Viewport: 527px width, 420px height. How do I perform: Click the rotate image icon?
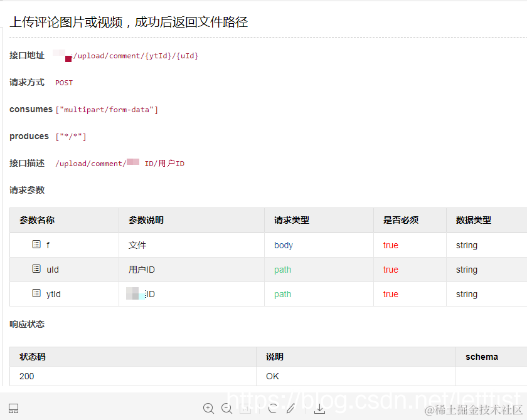[x=272, y=408]
